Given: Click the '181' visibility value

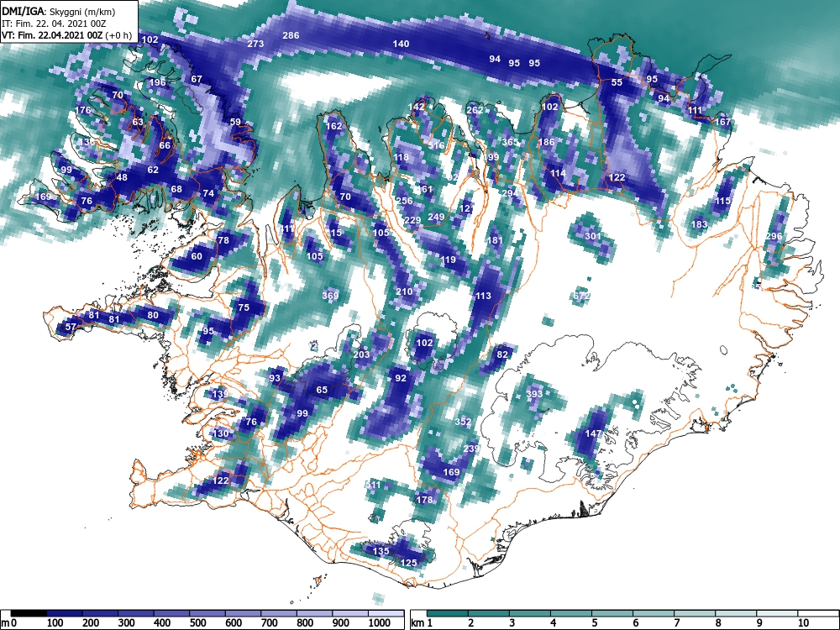Looking at the screenshot, I should click(x=495, y=240).
